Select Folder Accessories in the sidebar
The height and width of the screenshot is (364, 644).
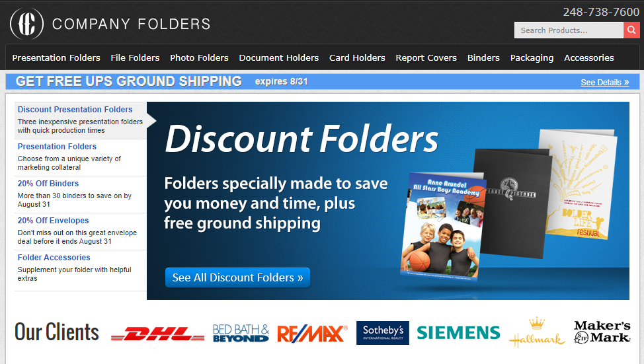click(x=54, y=257)
